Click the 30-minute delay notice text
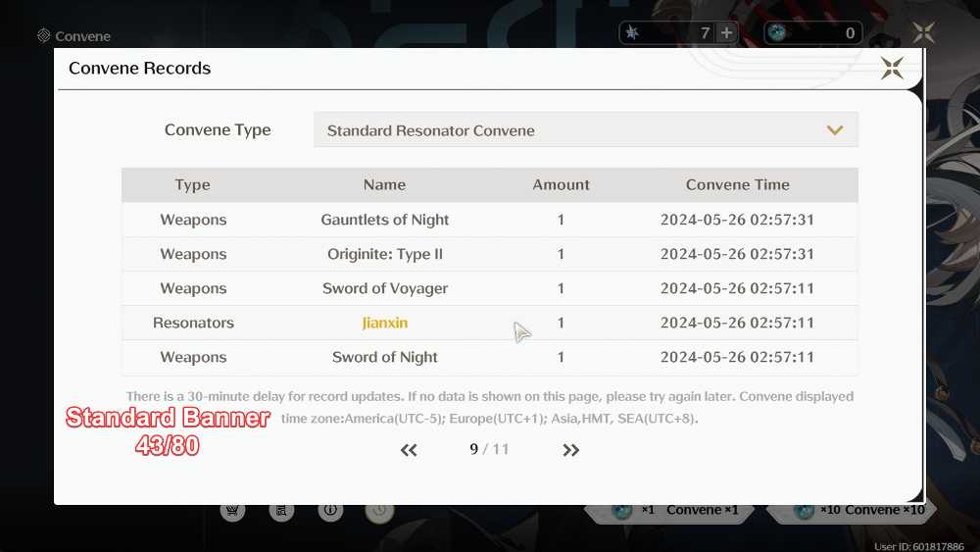 tap(489, 407)
